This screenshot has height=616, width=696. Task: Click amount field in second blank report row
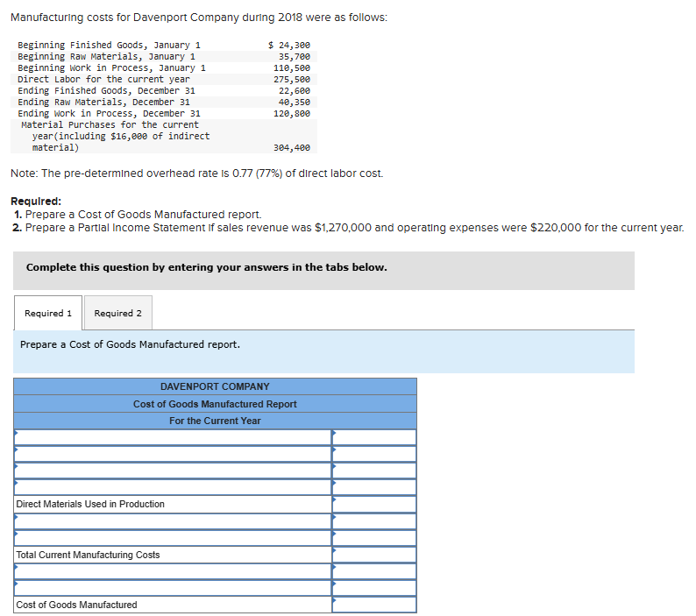coord(374,454)
